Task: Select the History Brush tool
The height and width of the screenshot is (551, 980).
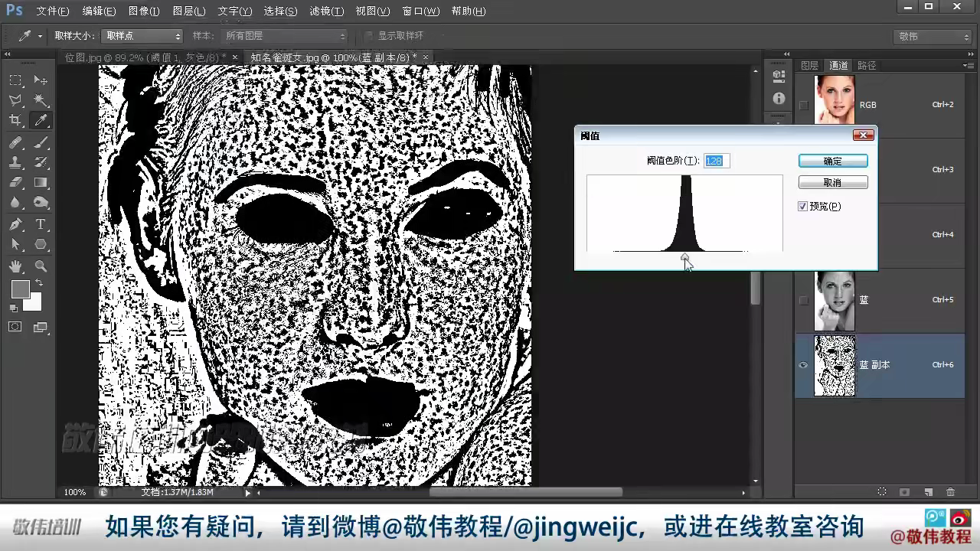Action: click(41, 162)
